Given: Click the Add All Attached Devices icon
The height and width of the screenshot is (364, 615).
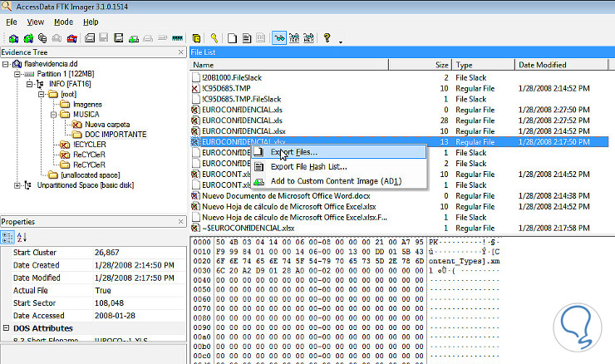Looking at the screenshot, I should [28, 38].
